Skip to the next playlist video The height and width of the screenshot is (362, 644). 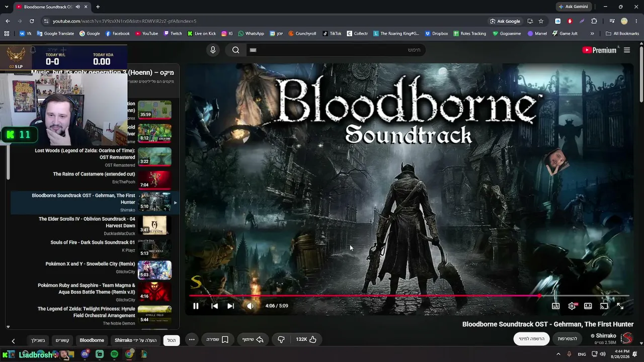tap(230, 306)
